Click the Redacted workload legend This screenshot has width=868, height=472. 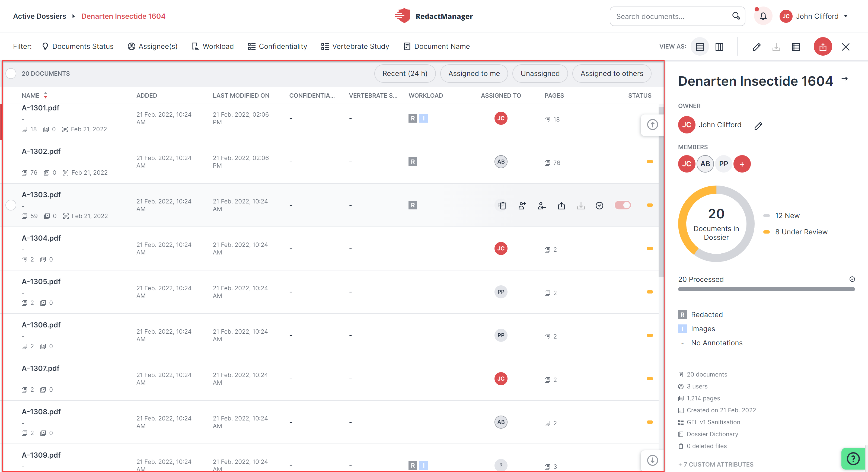(x=700, y=315)
